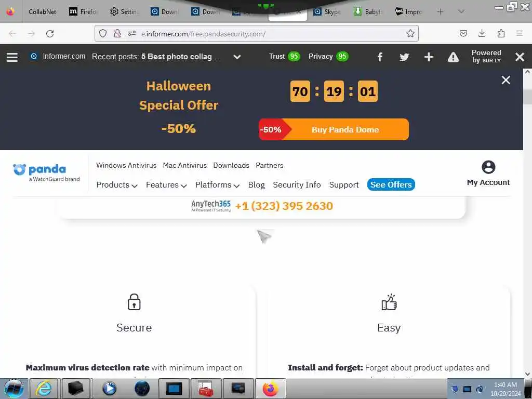The height and width of the screenshot is (399, 532).
Task: Open Windows Media Player from taskbar
Action: click(109, 389)
